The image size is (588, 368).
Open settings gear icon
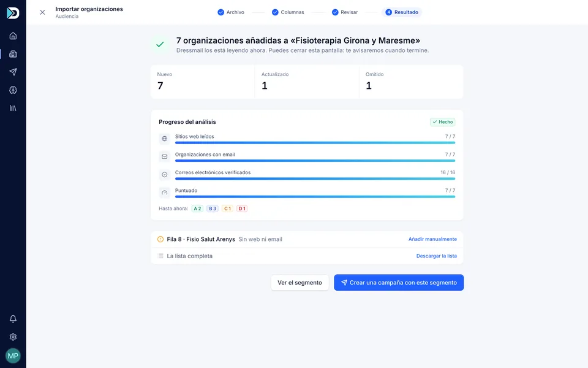pos(13,337)
